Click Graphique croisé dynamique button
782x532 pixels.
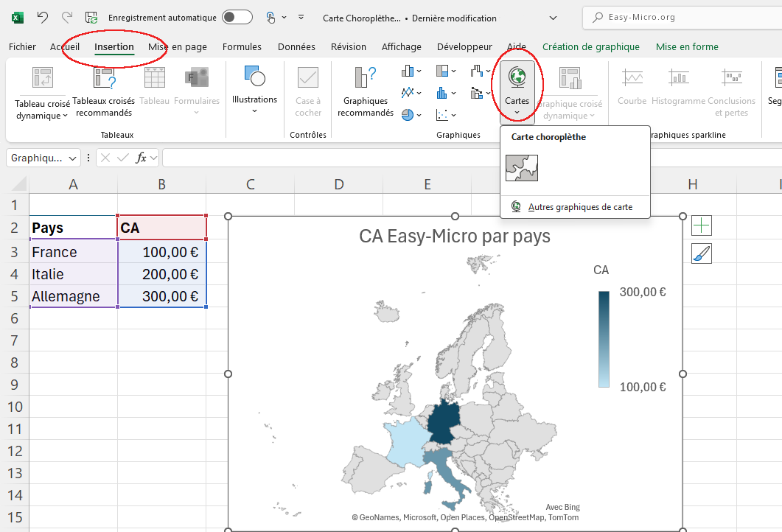pyautogui.click(x=570, y=94)
